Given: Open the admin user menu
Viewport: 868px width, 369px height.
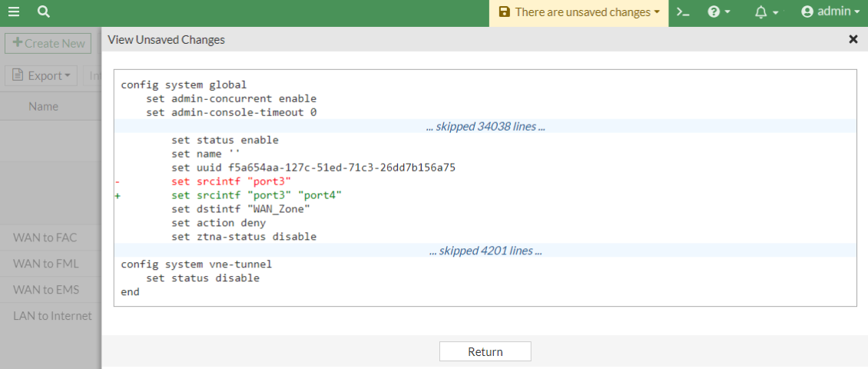Looking at the screenshot, I should pyautogui.click(x=830, y=12).
